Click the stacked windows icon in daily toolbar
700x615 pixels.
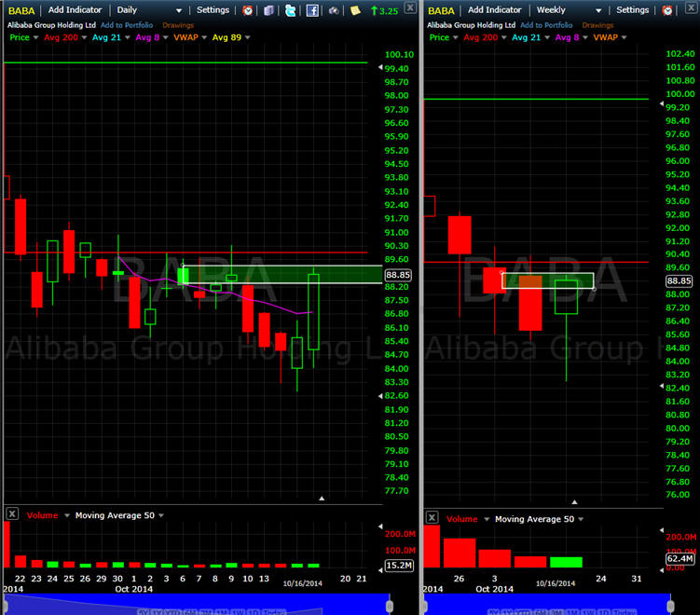coord(268,10)
